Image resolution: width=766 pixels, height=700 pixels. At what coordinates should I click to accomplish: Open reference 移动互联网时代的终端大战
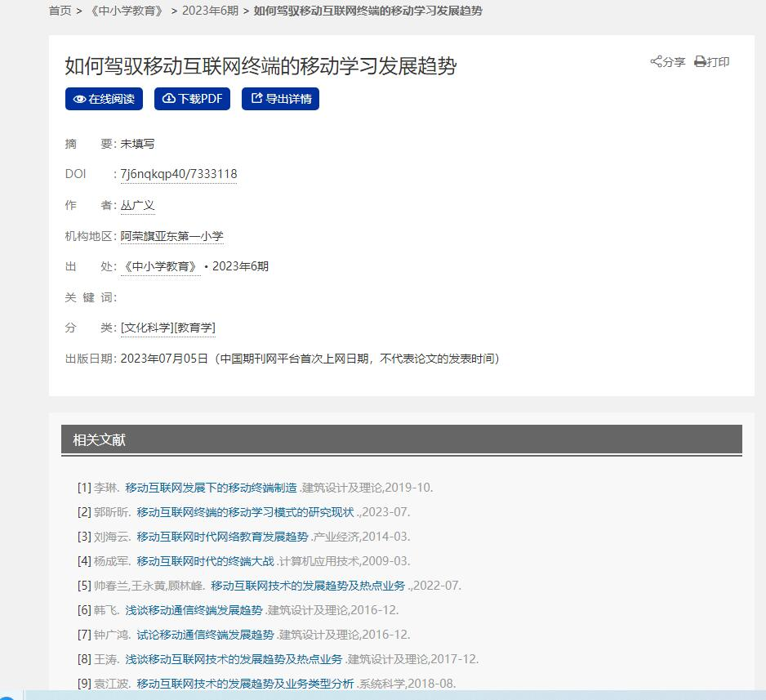205,561
